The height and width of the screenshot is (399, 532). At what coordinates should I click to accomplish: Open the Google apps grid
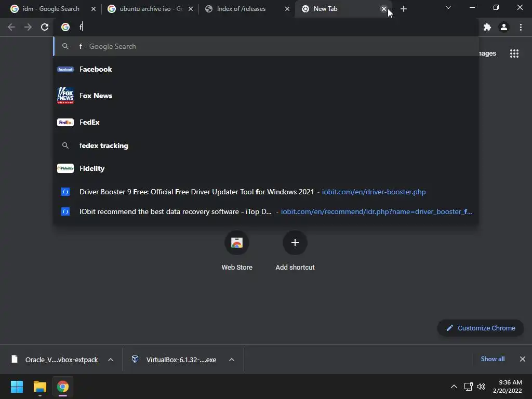point(514,54)
